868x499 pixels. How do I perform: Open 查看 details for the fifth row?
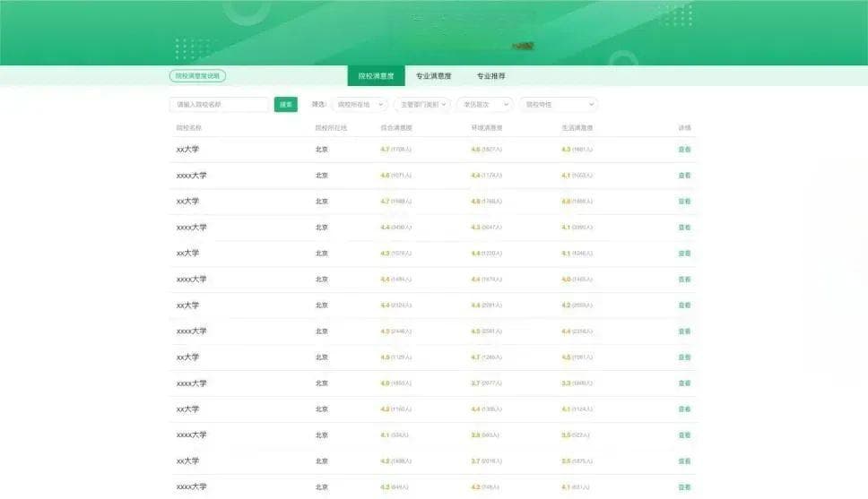685,254
